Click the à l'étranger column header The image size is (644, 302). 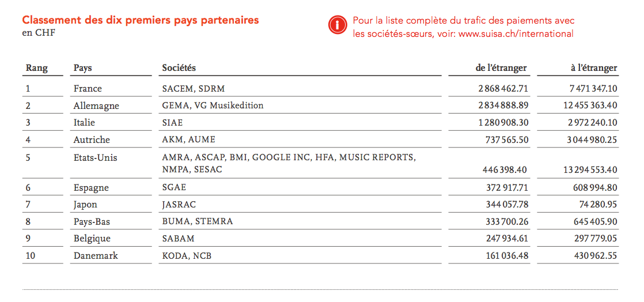[x=594, y=68]
